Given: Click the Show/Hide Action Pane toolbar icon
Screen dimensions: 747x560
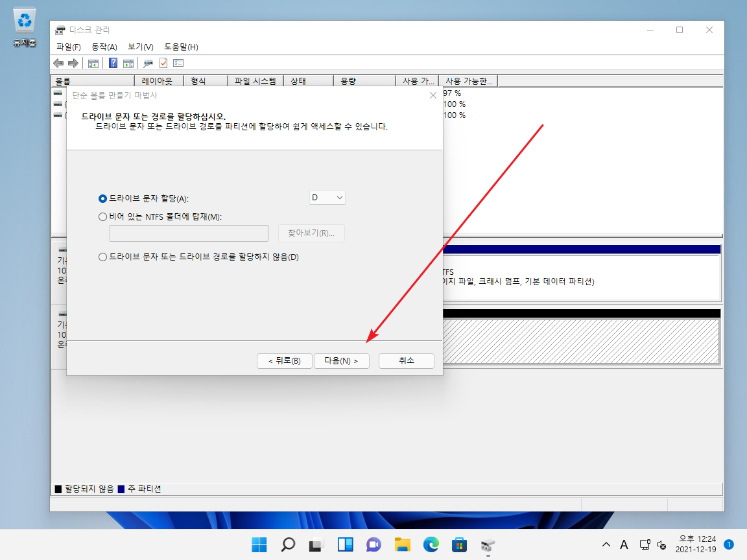Looking at the screenshot, I should 128,63.
